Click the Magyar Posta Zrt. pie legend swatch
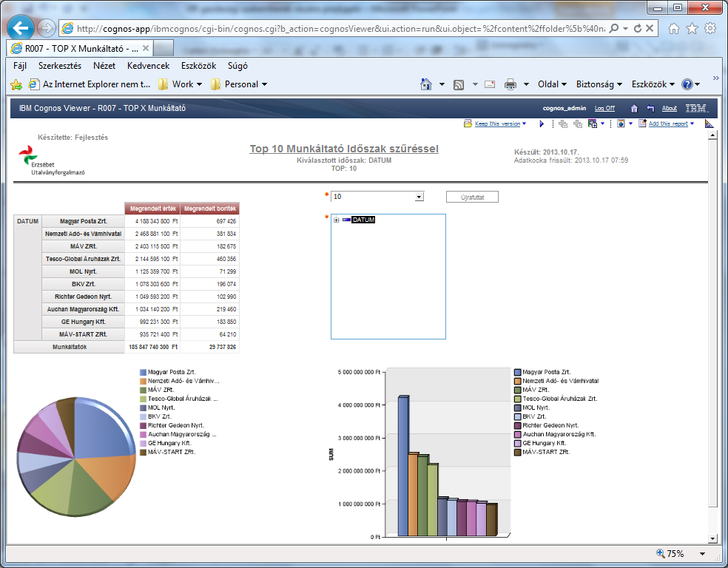This screenshot has height=568, width=728. pyautogui.click(x=144, y=372)
